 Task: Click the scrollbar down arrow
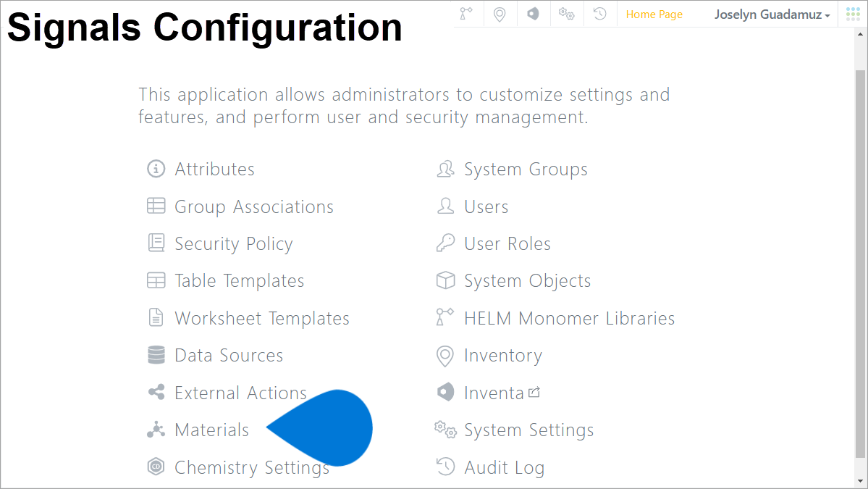[860, 481]
